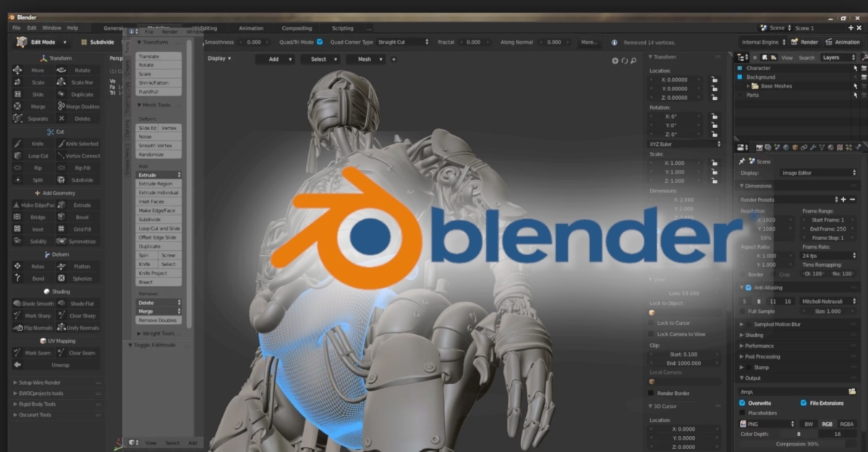Enable the Render Border checkbox

[652, 393]
